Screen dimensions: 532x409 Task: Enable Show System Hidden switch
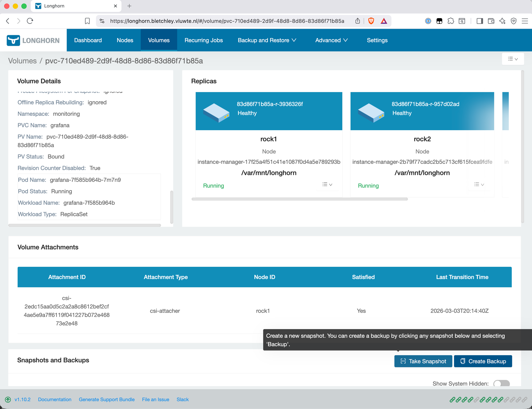[x=501, y=383]
